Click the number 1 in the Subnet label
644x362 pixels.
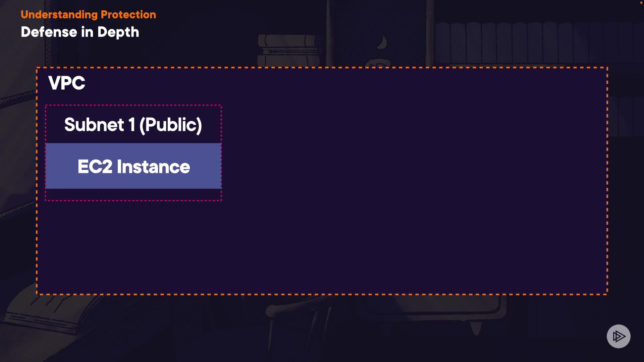coord(131,125)
